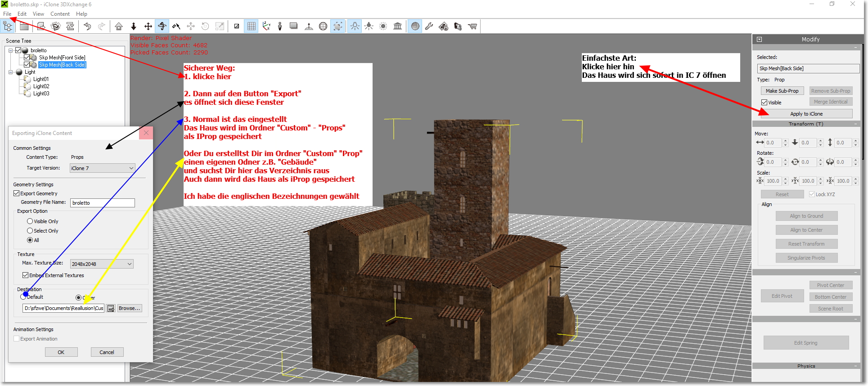Select the All export option radio
The height and width of the screenshot is (386, 868).
pyautogui.click(x=30, y=240)
